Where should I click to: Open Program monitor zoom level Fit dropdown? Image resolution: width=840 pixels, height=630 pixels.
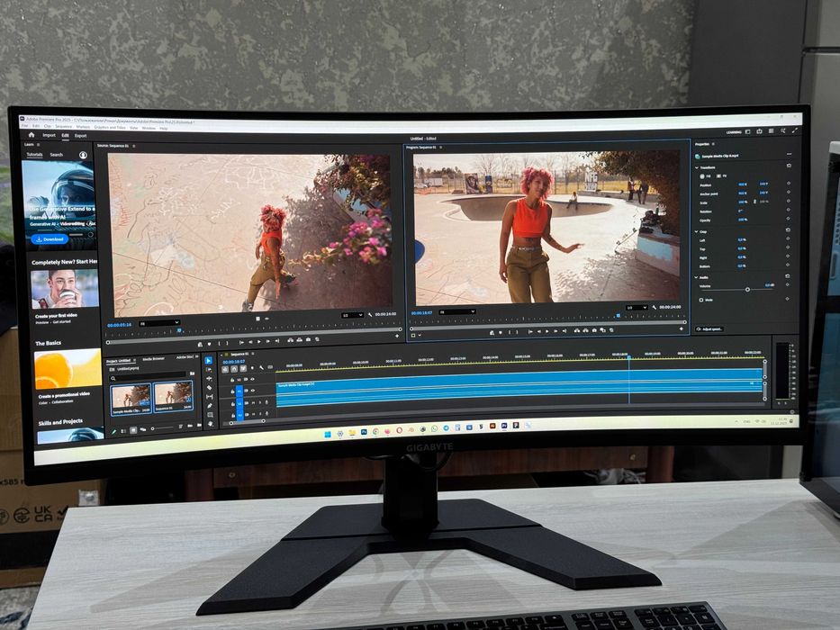click(457, 311)
